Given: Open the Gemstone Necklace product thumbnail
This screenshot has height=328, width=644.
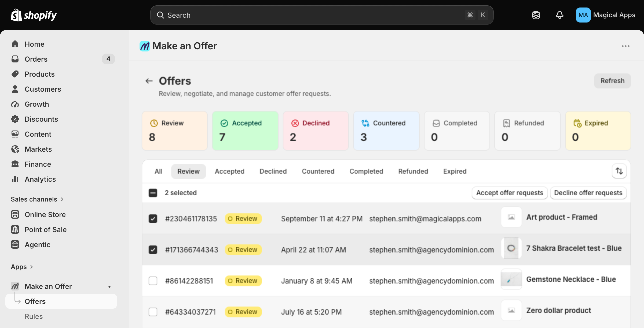Looking at the screenshot, I should pyautogui.click(x=511, y=279).
